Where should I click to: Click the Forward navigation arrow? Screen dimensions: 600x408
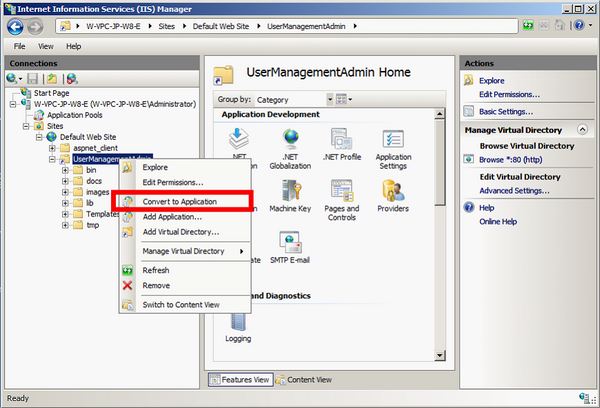pos(35,27)
